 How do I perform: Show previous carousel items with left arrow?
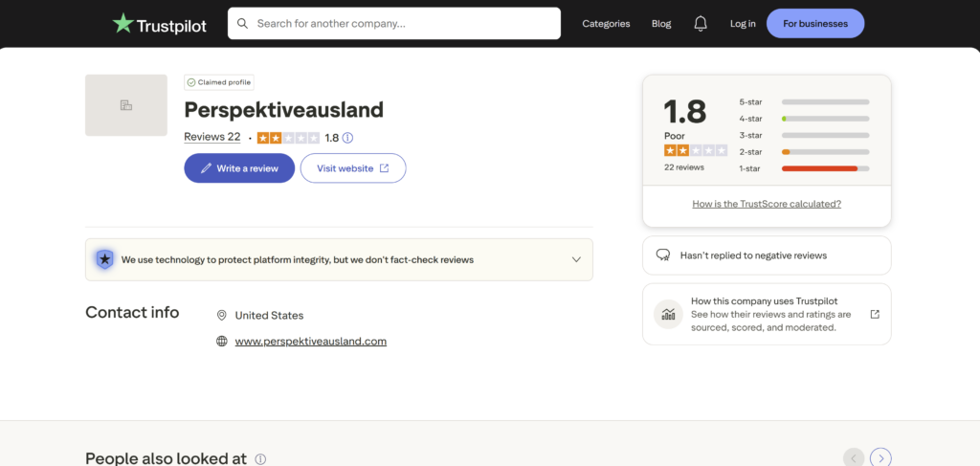tap(854, 458)
